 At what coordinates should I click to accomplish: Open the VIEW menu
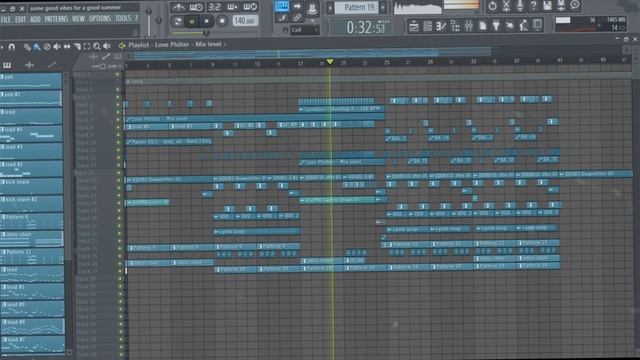pos(78,19)
